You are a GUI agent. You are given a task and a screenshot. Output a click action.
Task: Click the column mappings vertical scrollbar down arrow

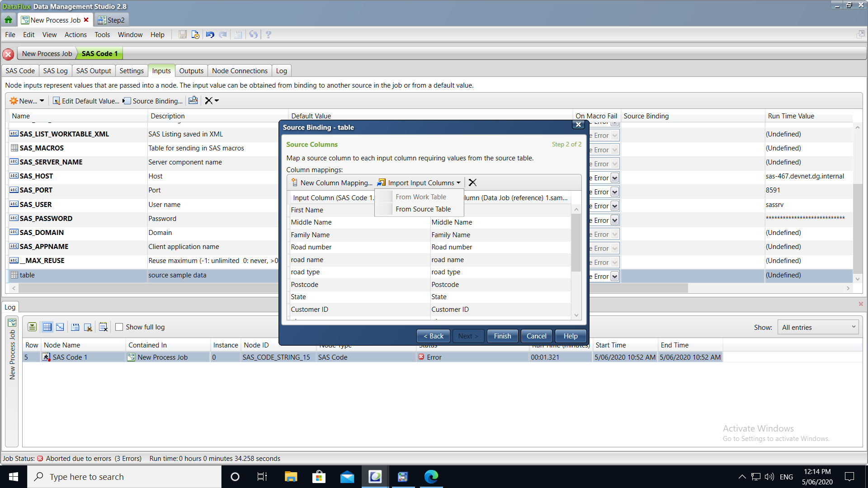pyautogui.click(x=576, y=315)
